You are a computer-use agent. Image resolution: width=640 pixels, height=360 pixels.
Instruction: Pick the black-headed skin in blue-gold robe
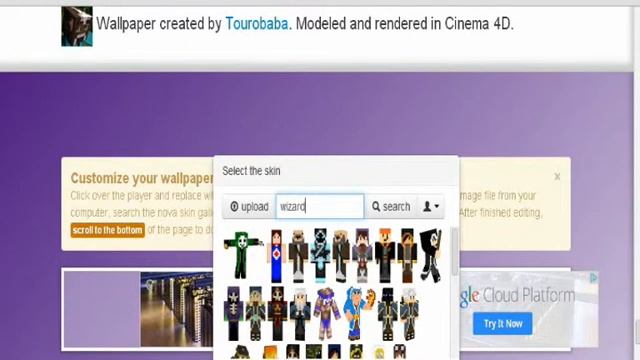(x=387, y=313)
